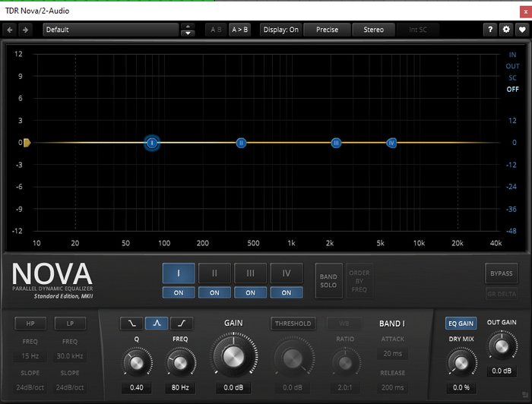Screen dimensions: 532x404
Task: Select the low shelf filter shape
Action: click(131, 324)
